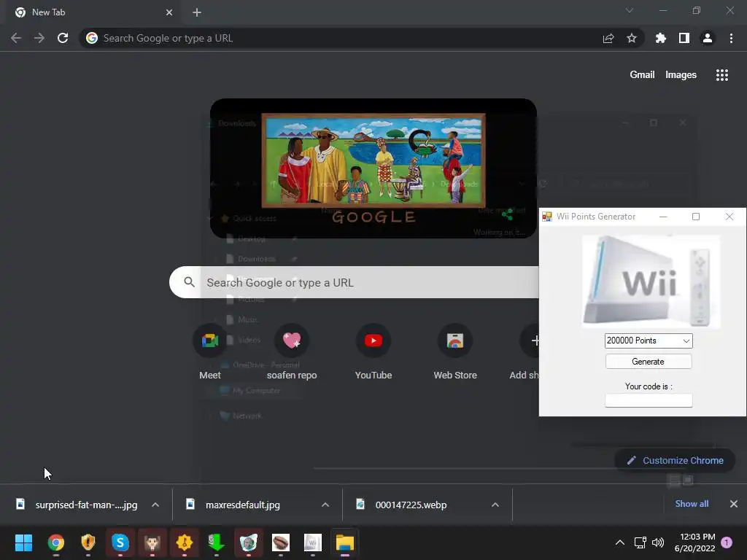Open network status in system tray
Viewport: 747px width, 560px height.
640,542
